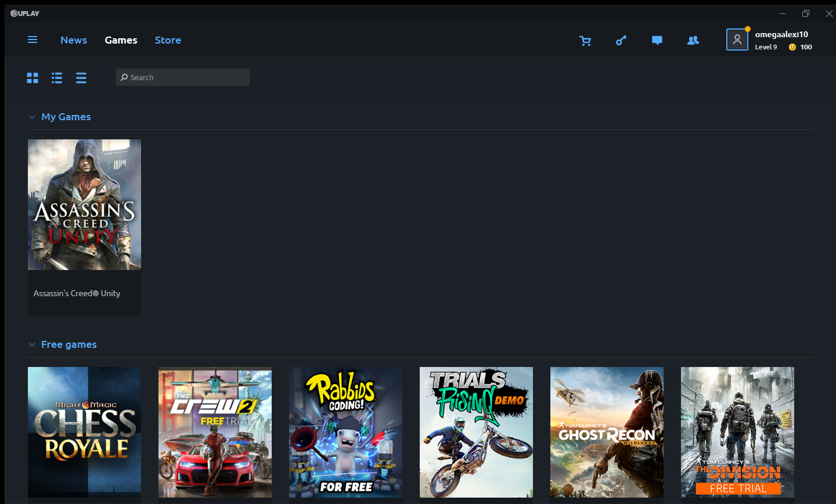The width and height of the screenshot is (836, 504).
Task: Open Might & Magic Chess Royale tile
Action: tap(84, 432)
